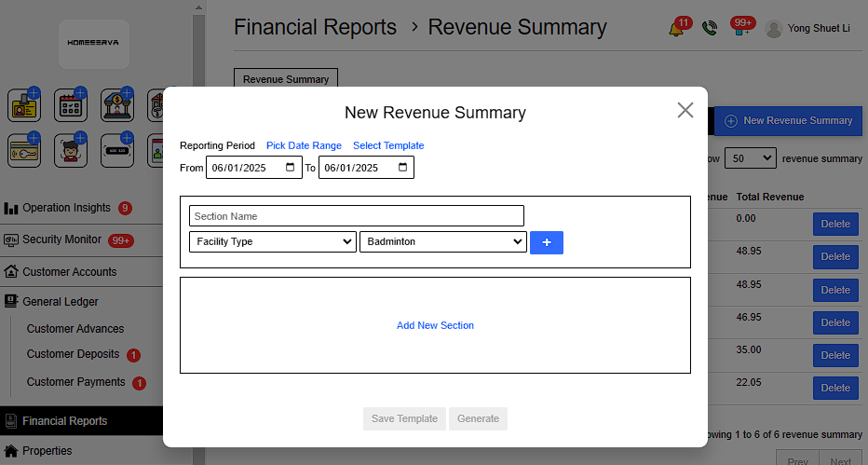
Task: Click the Pick Date Range link
Action: point(304,145)
